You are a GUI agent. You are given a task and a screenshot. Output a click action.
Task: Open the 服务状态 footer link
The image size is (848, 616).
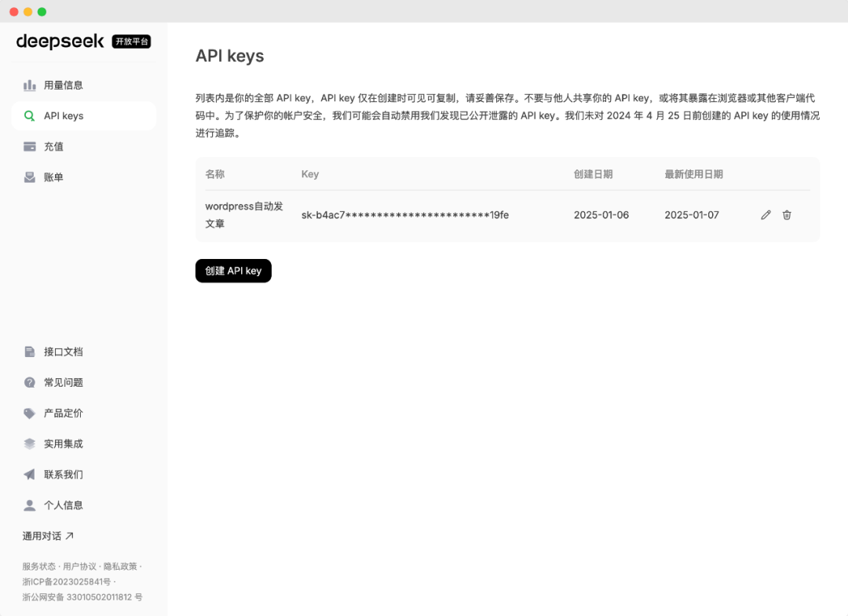(39, 567)
